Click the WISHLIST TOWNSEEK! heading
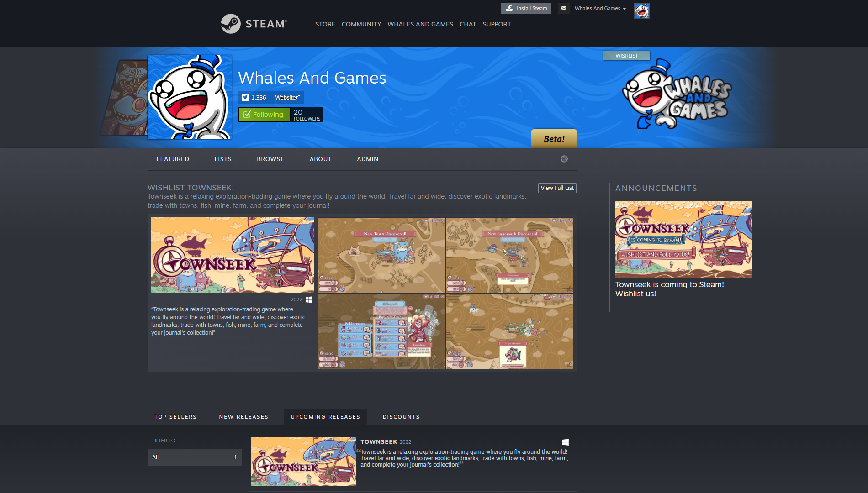Screen dimensions: 868x493 [191, 188]
